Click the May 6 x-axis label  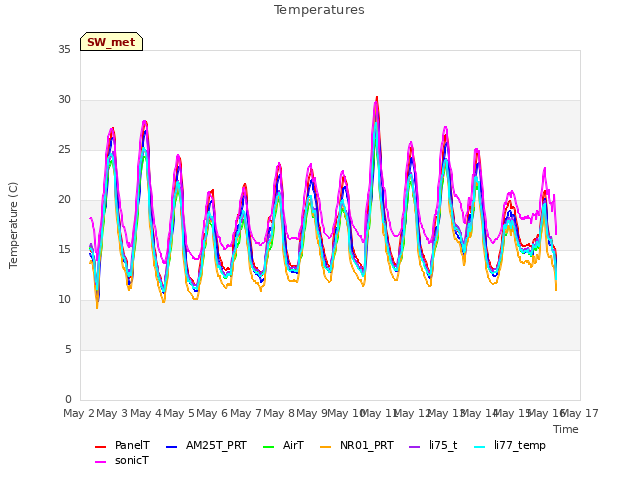click(x=212, y=413)
